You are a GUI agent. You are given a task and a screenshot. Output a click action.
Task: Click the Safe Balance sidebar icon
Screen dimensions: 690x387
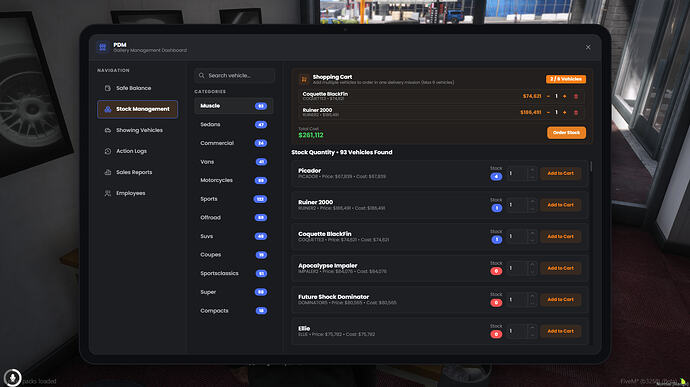pos(108,88)
